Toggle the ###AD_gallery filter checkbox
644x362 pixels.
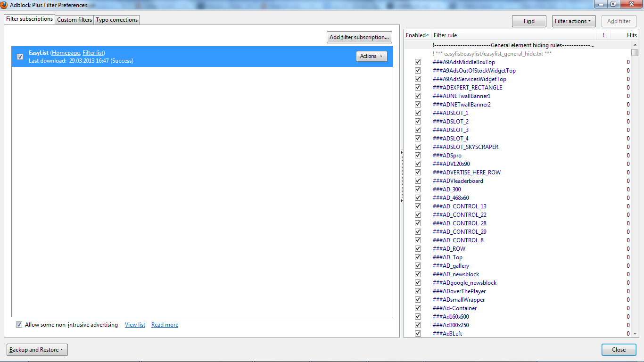click(x=418, y=266)
